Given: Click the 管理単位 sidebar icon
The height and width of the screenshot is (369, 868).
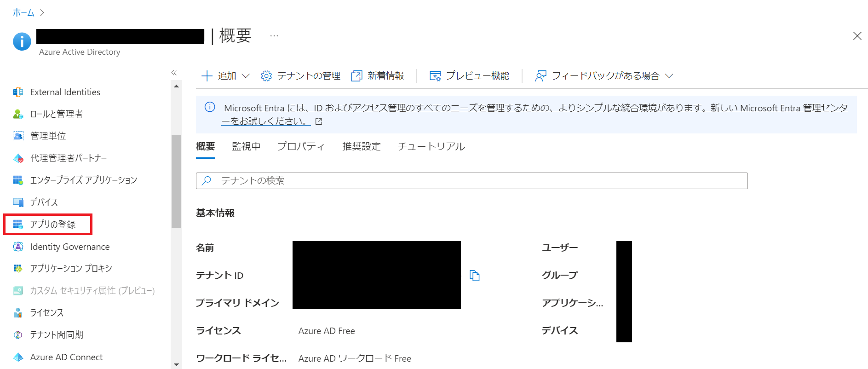Looking at the screenshot, I should [x=18, y=136].
